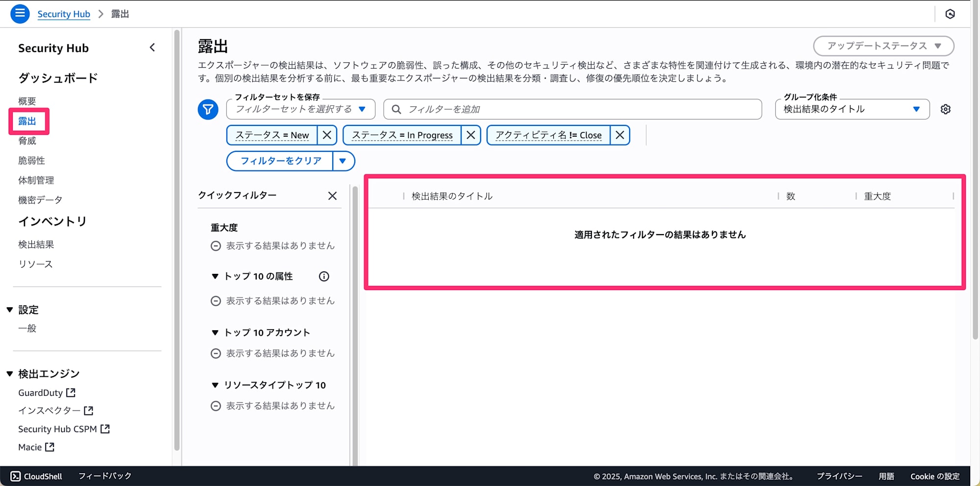Click the インベントリ sidebar heading

(52, 221)
